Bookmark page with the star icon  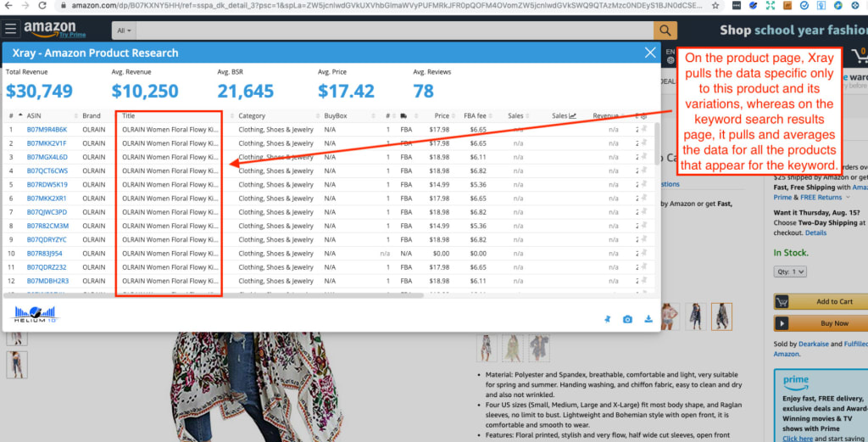tap(715, 6)
